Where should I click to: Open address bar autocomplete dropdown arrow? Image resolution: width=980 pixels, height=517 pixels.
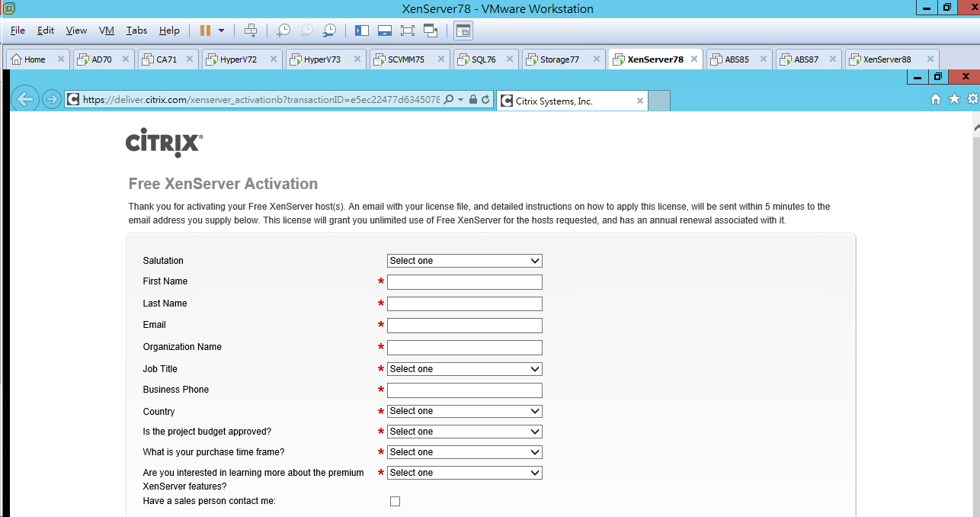[x=461, y=99]
